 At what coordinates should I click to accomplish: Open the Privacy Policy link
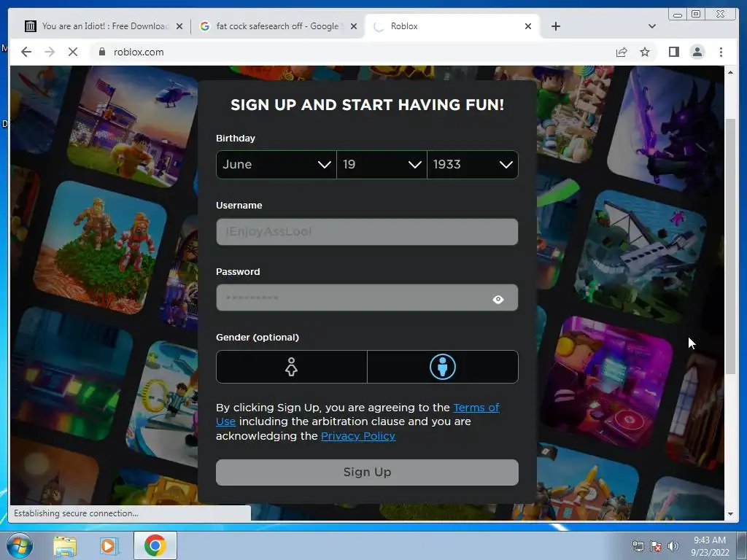coord(357,436)
